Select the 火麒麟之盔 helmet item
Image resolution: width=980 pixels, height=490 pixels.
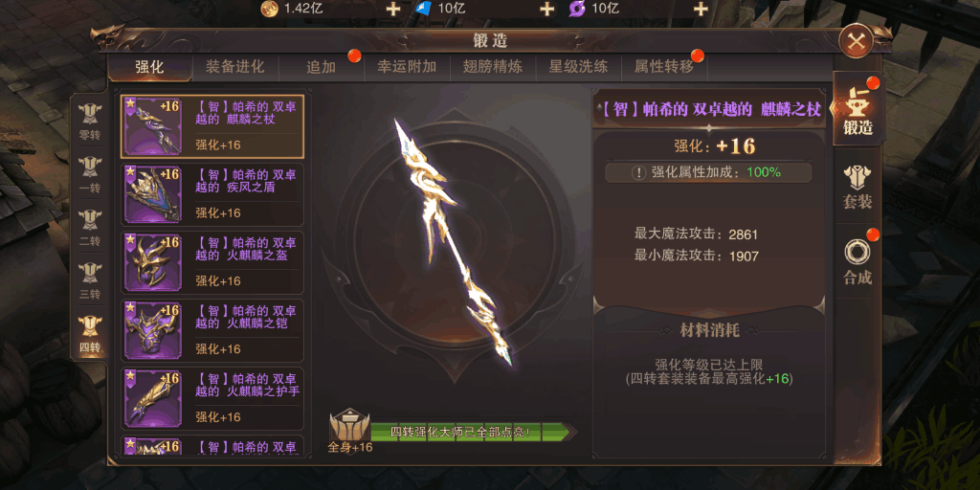[212, 262]
